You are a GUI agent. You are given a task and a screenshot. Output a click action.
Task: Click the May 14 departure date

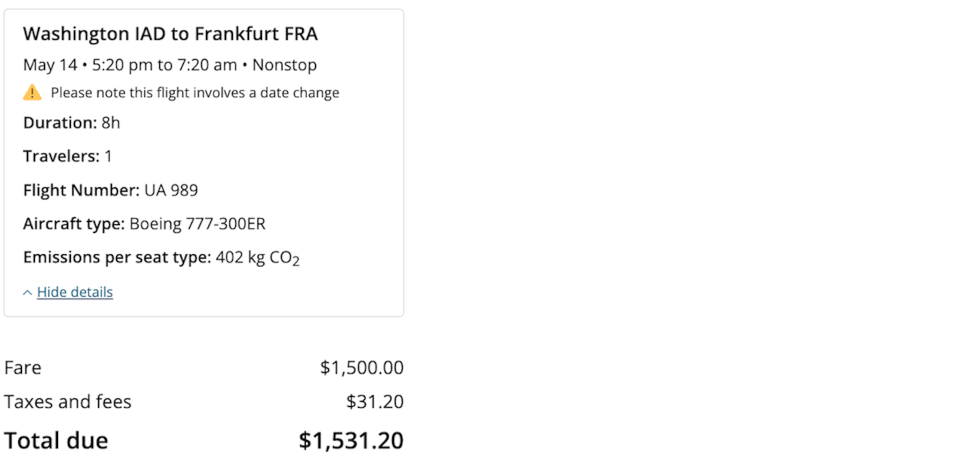coord(50,65)
